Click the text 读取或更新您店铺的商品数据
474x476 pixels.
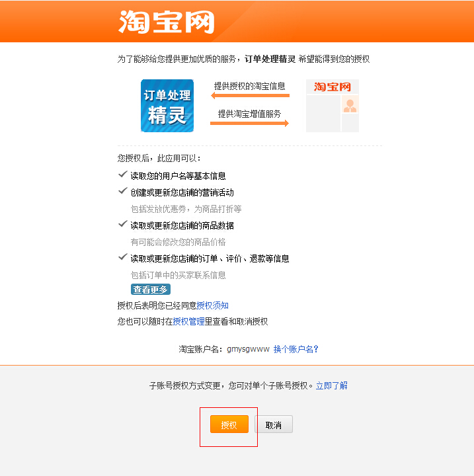182,225
